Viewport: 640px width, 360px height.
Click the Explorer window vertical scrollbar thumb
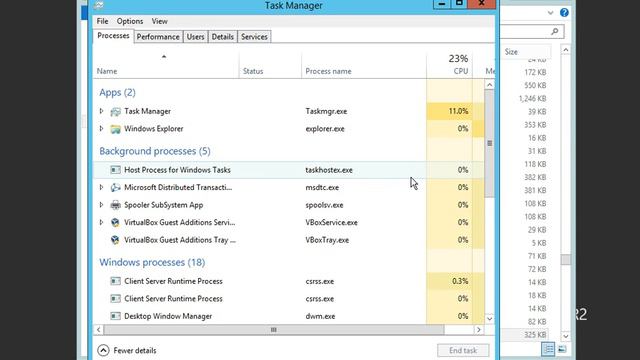(566, 260)
